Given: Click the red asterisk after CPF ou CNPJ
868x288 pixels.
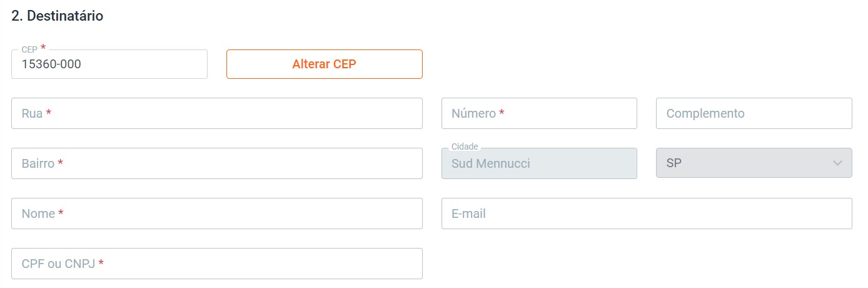Looking at the screenshot, I should pyautogui.click(x=101, y=264).
